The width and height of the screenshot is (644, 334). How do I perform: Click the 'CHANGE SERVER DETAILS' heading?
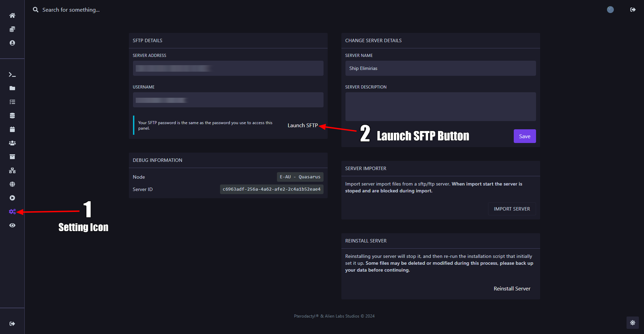373,40
